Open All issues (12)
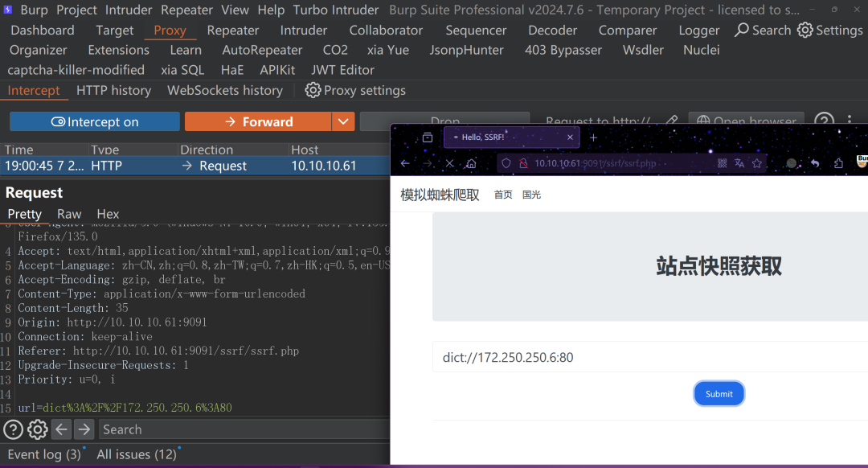868x468 pixels. point(137,454)
